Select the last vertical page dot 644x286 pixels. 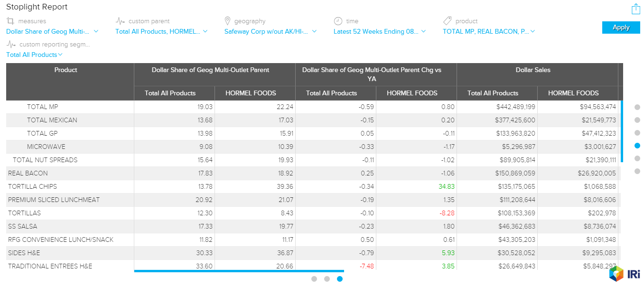coord(637,171)
